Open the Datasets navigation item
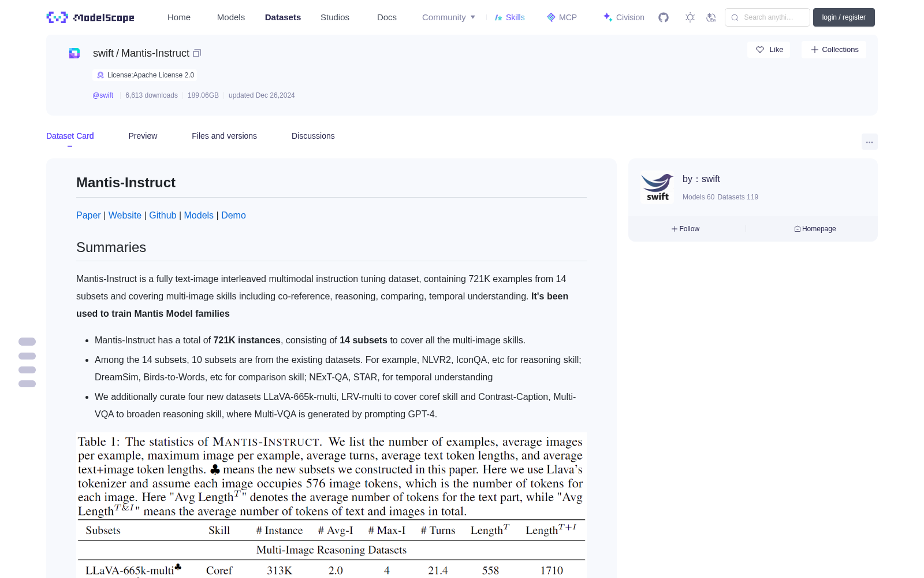This screenshot has width=924, height=578. coord(283,17)
